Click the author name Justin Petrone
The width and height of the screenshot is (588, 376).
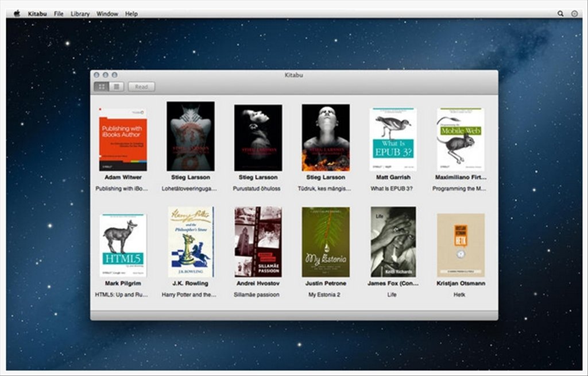tap(326, 283)
